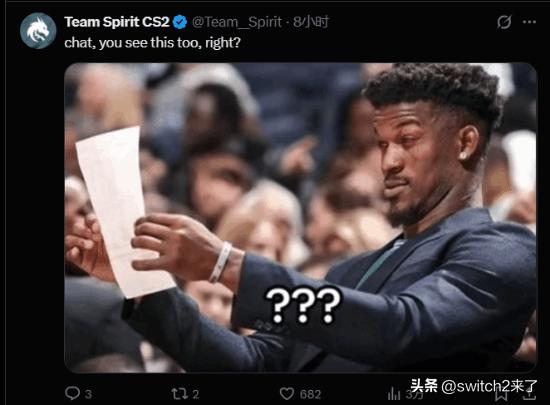Click the reply count 3

(x=88, y=394)
